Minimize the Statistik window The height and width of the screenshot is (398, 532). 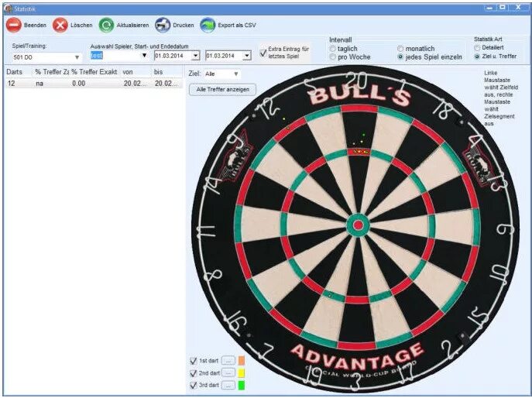[489, 8]
